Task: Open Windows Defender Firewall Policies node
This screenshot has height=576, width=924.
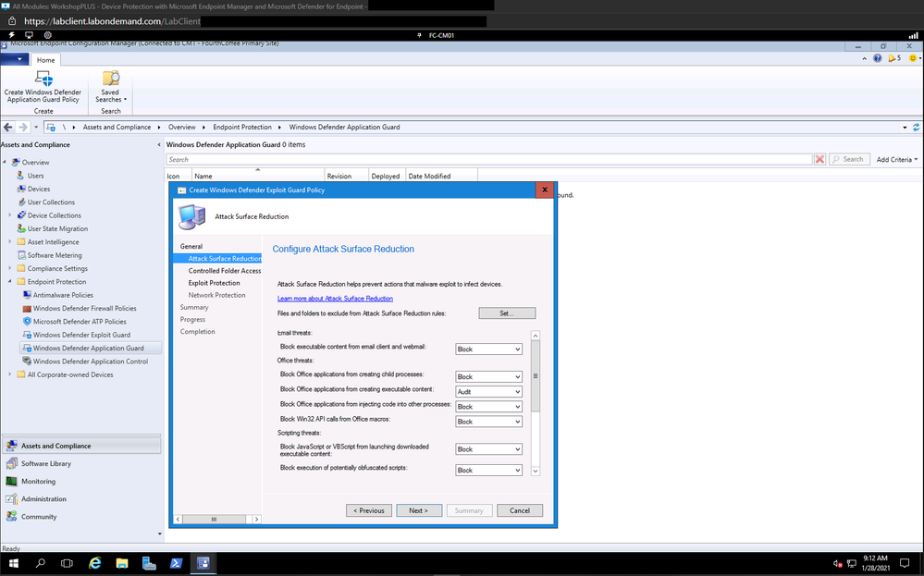Action: pos(84,308)
